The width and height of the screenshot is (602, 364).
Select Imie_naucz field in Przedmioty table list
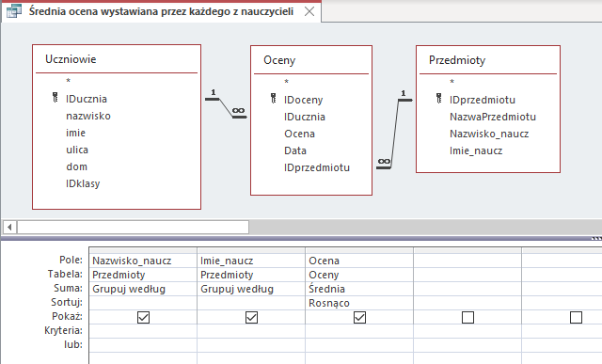pos(476,150)
